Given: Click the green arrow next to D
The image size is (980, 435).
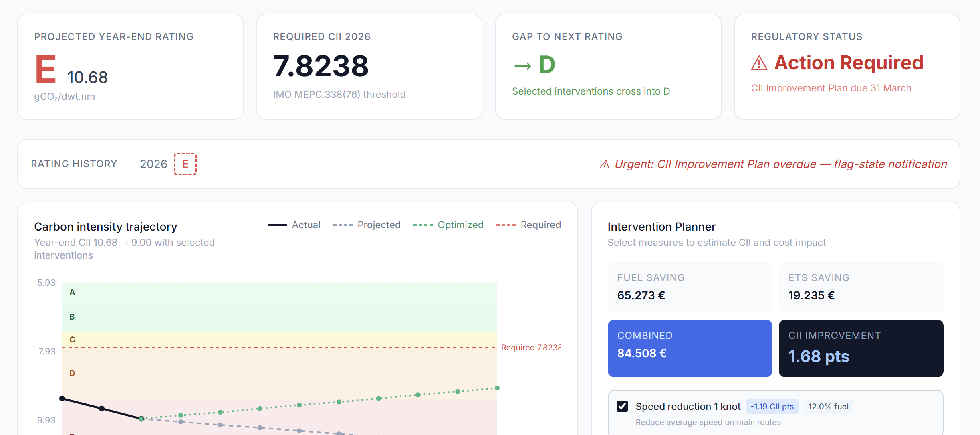Looking at the screenshot, I should (522, 65).
